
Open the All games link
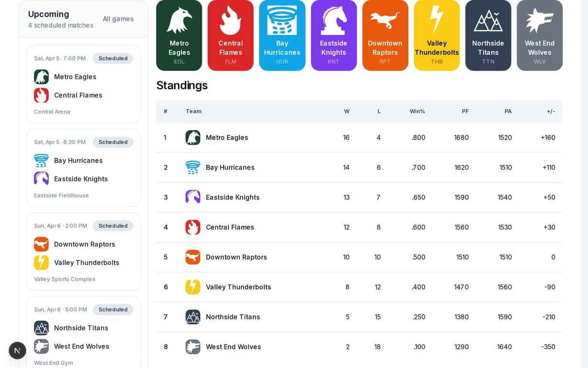pos(118,19)
